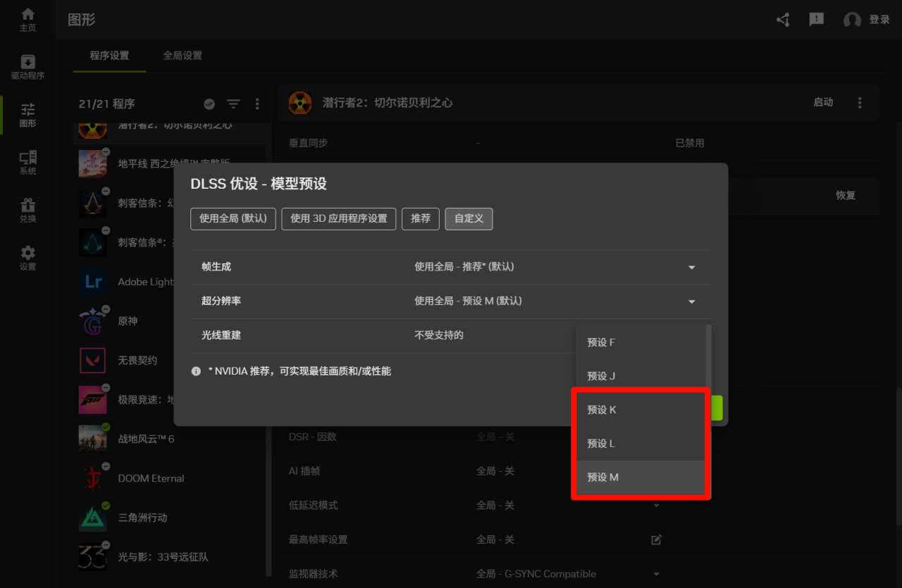Viewport: 902px width, 588px height.
Task: Select the 战地风云 6 program icon
Action: pyautogui.click(x=92, y=439)
